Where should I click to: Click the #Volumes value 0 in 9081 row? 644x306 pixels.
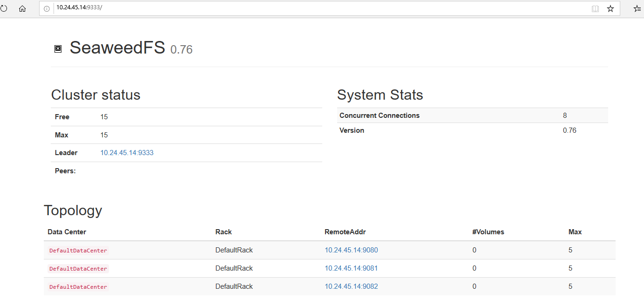475,268
